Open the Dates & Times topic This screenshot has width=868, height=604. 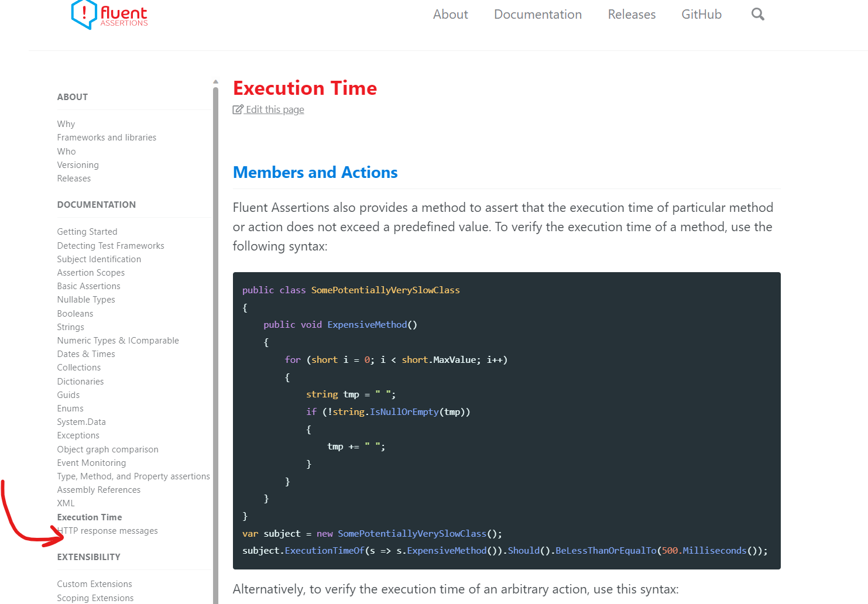(86, 354)
